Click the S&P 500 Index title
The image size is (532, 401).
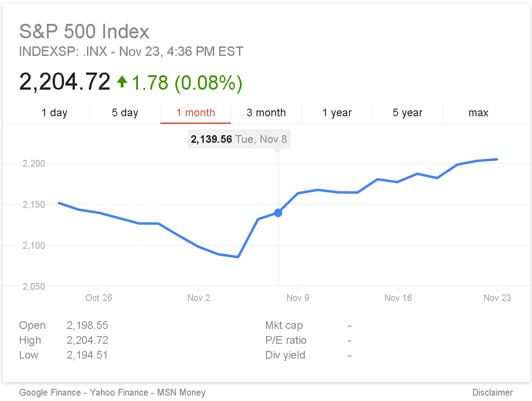click(84, 32)
